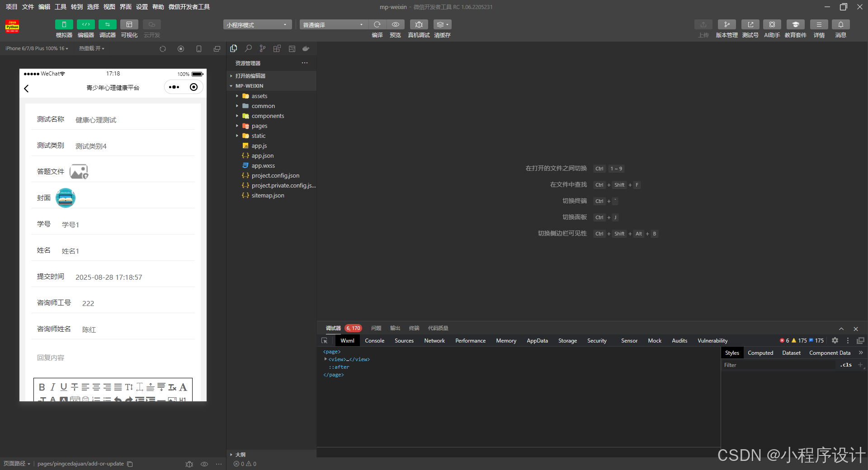Click the Bold icon in the rich text editor

coord(42,387)
